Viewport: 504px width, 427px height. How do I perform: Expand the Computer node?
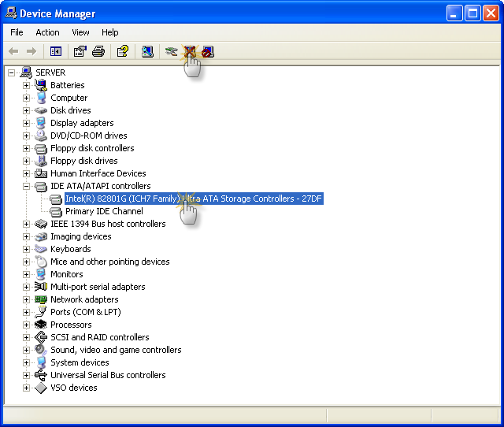pos(26,98)
